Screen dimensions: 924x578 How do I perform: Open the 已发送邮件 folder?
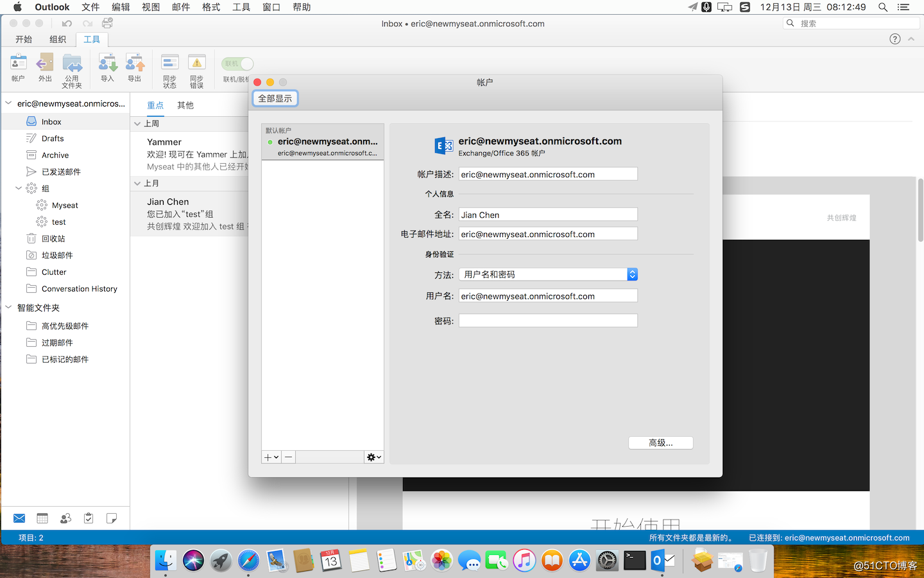65,171
